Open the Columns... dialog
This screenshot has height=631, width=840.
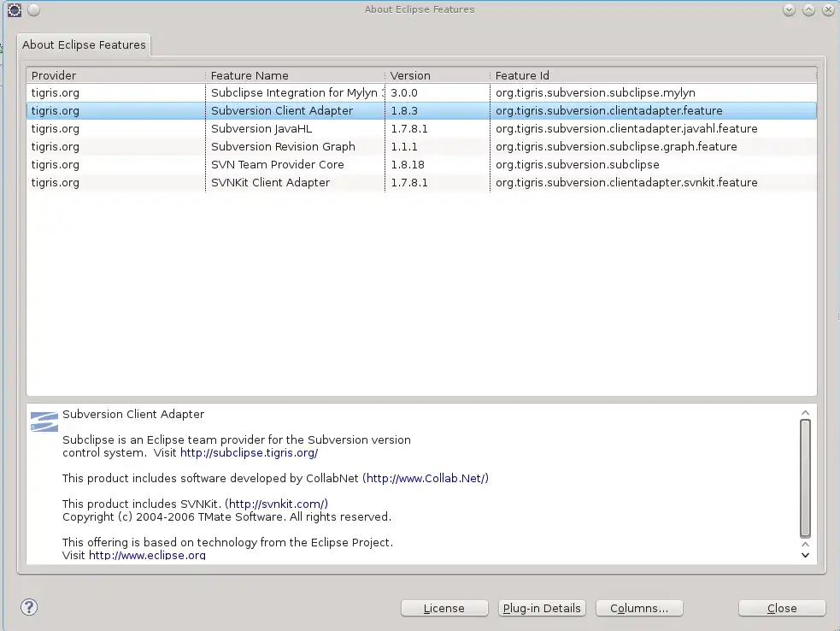[639, 608]
